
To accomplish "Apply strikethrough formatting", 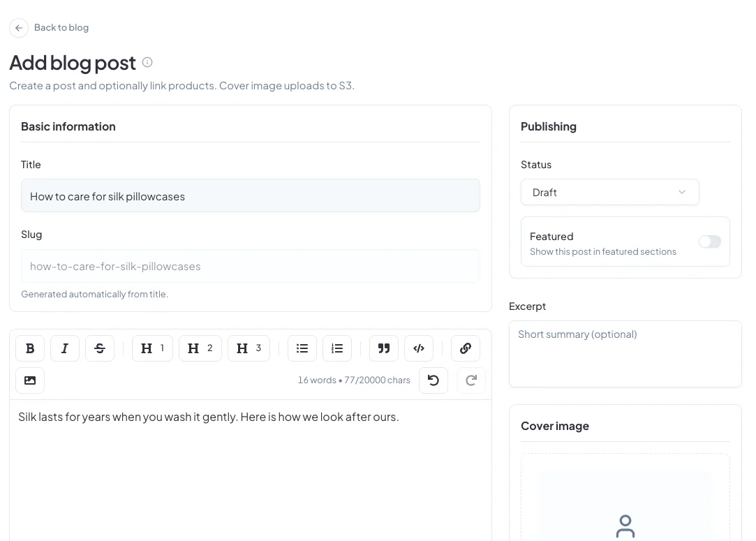I will point(100,348).
